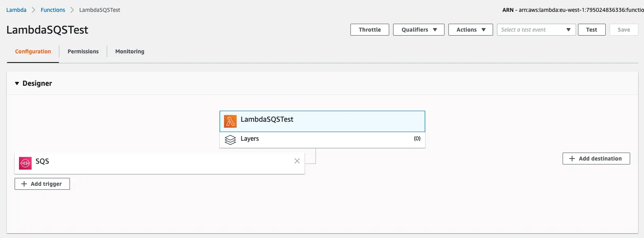This screenshot has height=238, width=644.
Task: Remove the SQS trigger with the X
Action: pyautogui.click(x=297, y=161)
